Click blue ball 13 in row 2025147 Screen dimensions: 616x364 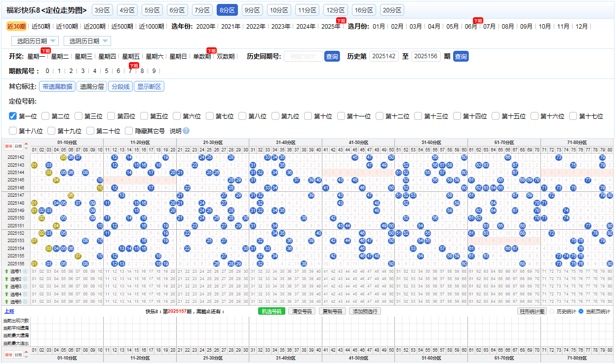pyautogui.click(x=122, y=195)
